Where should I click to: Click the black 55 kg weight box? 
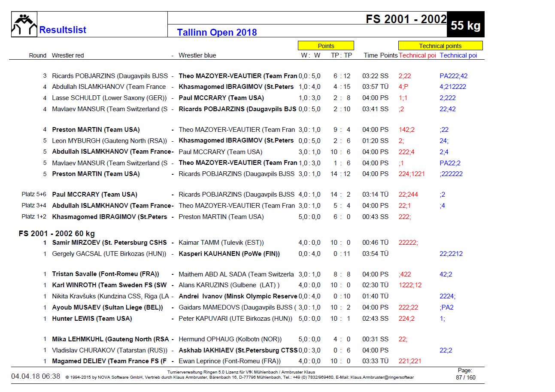pos(465,25)
